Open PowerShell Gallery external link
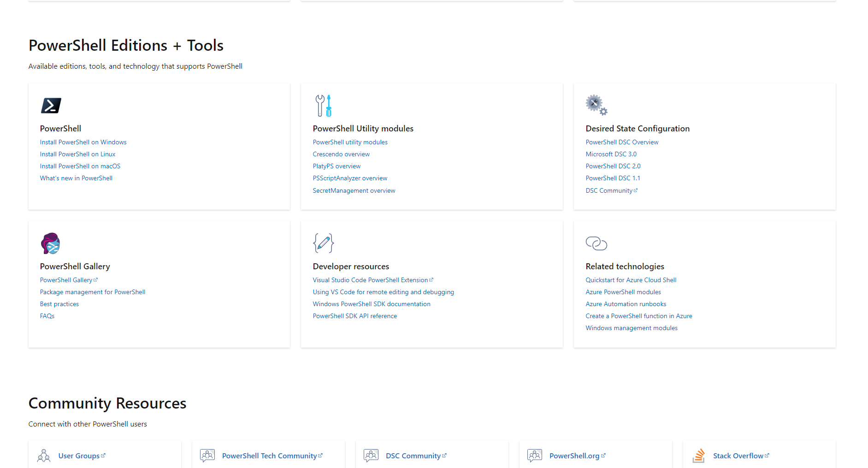The height and width of the screenshot is (468, 868). click(66, 280)
